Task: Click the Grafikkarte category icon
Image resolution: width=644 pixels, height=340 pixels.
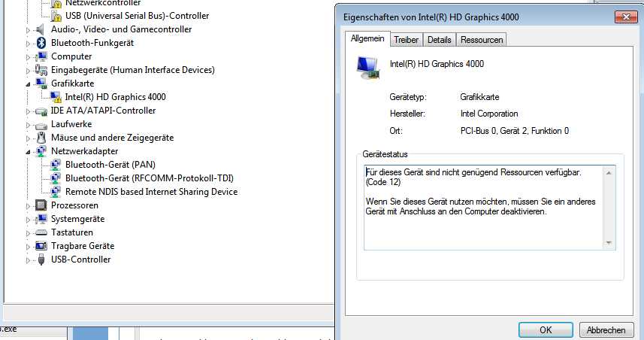Action: click(41, 83)
